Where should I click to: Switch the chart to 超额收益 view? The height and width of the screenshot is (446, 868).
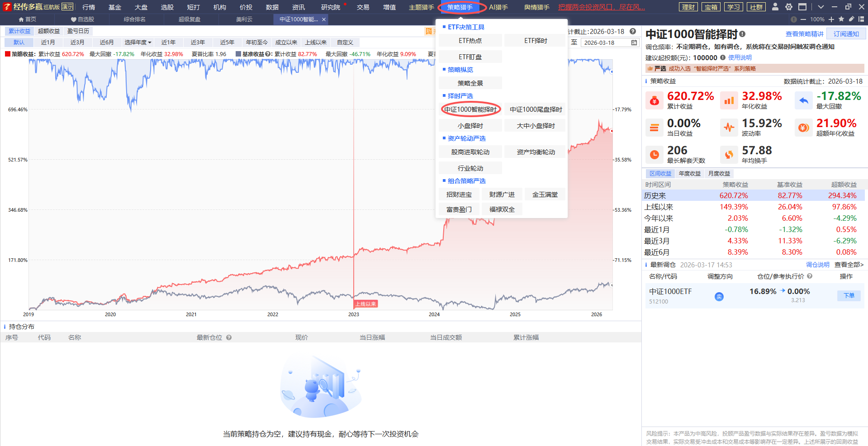coord(49,31)
